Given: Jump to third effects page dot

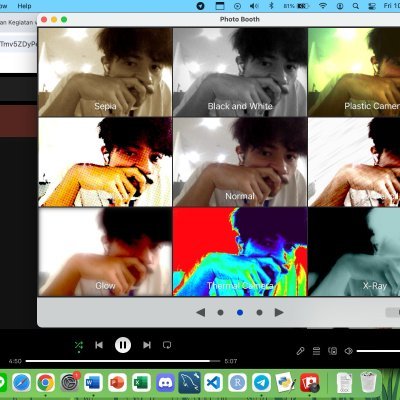Looking at the screenshot, I should [x=259, y=312].
